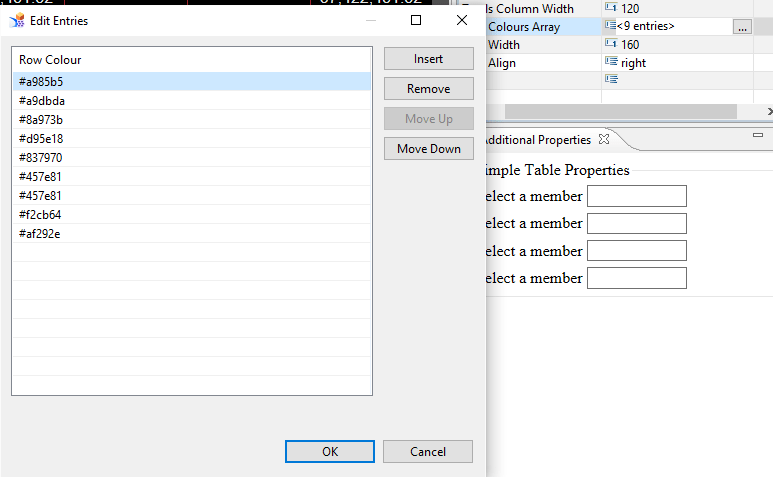
Task: Click the numeric icon next to value 120
Action: tap(610, 8)
